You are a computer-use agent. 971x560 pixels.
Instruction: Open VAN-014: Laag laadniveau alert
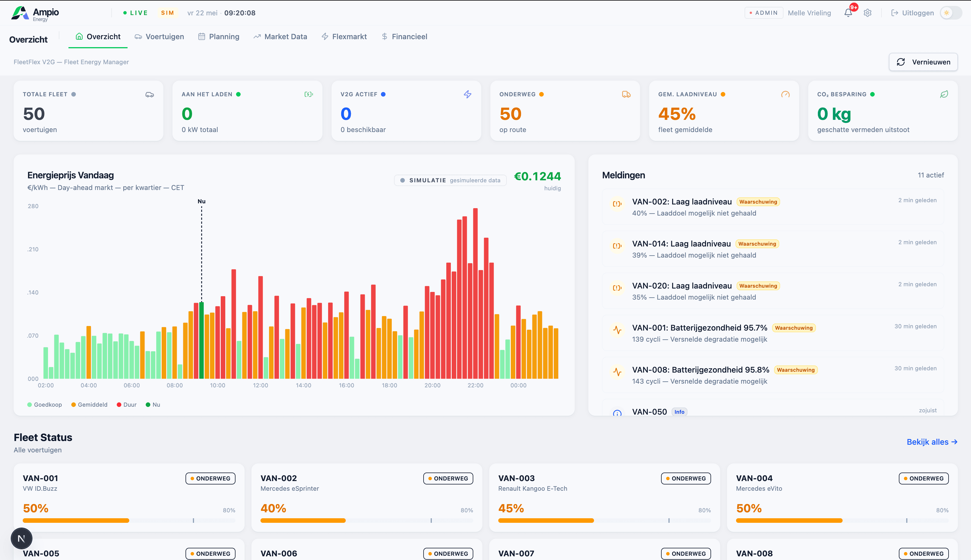pos(773,249)
